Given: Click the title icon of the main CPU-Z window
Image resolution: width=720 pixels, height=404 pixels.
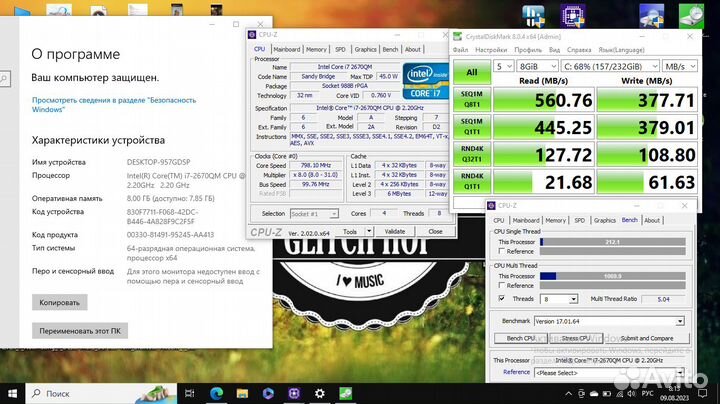Looking at the screenshot, I should click(x=252, y=34).
